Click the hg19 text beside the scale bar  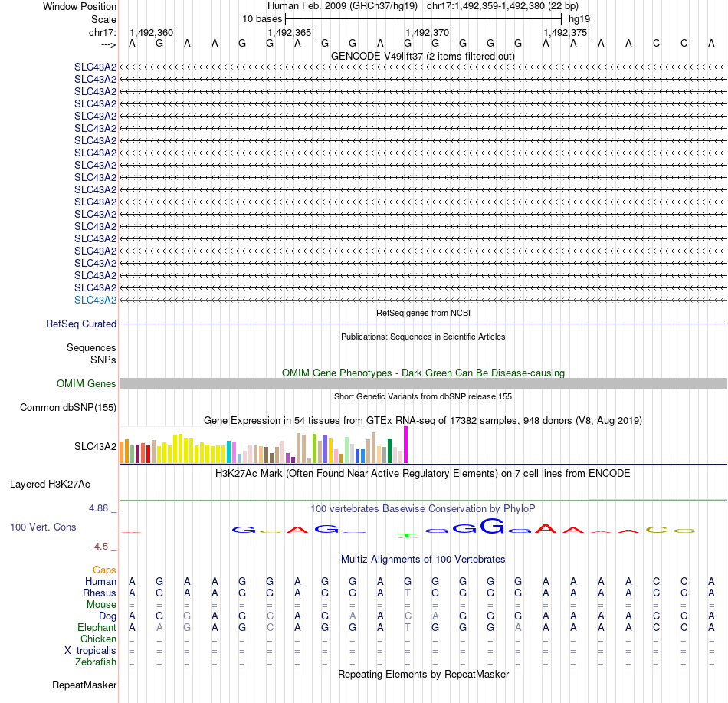pyautogui.click(x=579, y=19)
